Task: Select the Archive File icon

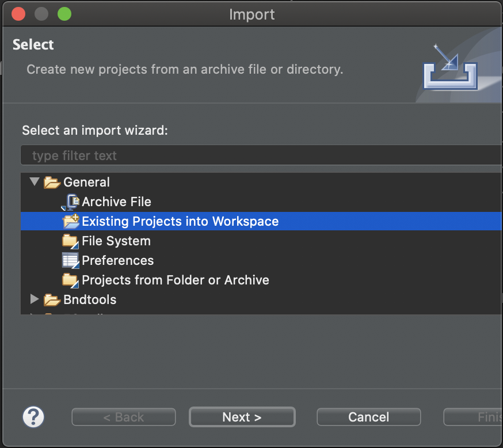Action: [x=70, y=202]
